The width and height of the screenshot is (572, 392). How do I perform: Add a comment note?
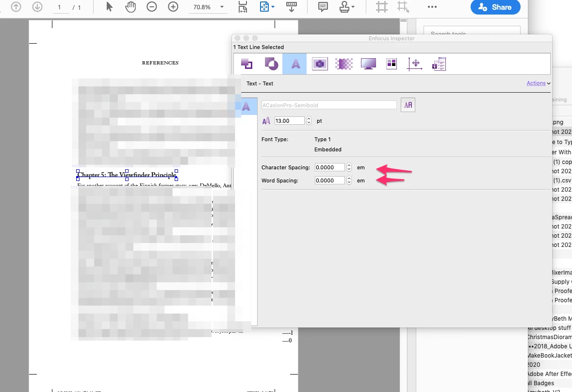click(x=323, y=7)
